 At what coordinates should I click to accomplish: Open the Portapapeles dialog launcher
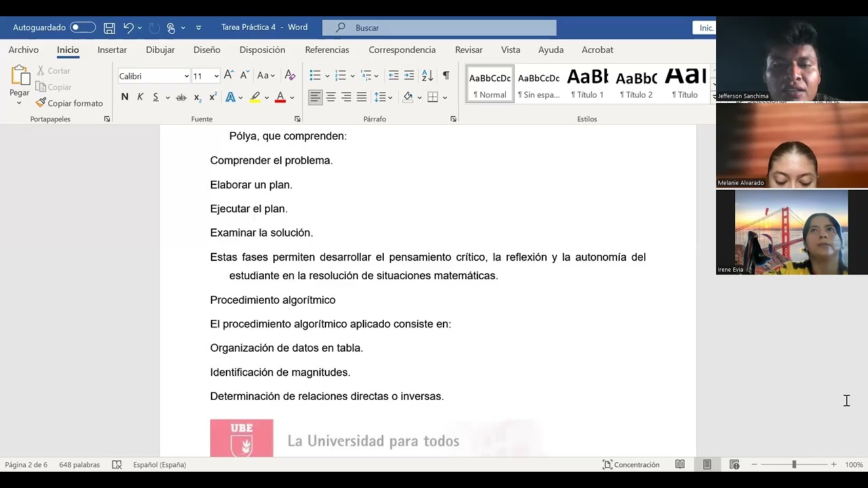[107, 119]
